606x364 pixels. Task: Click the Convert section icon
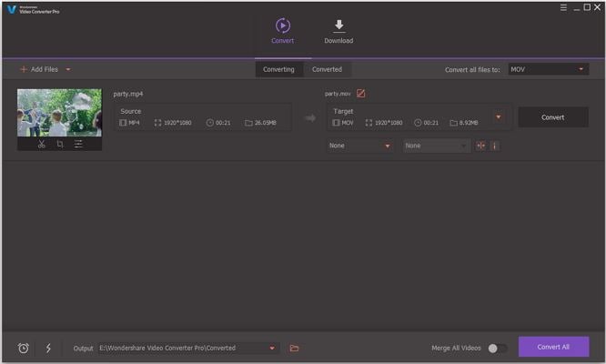click(282, 26)
